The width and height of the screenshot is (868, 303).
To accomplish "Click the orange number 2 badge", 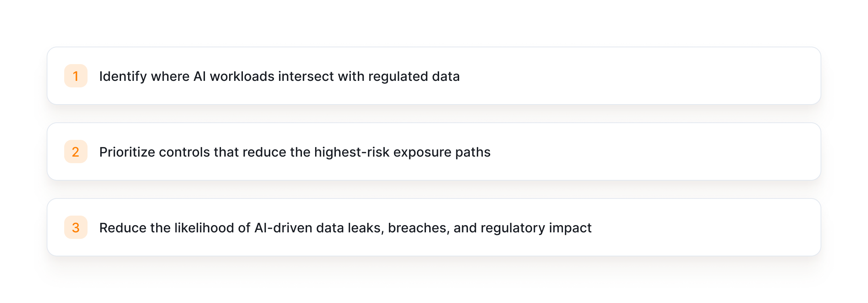I will 76,151.
